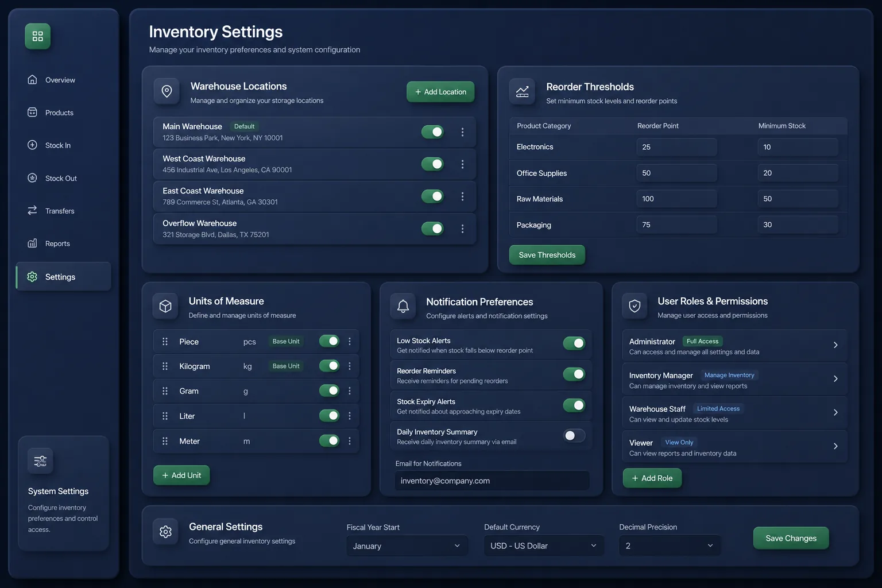Click the green dashboard grid logo icon

click(38, 36)
